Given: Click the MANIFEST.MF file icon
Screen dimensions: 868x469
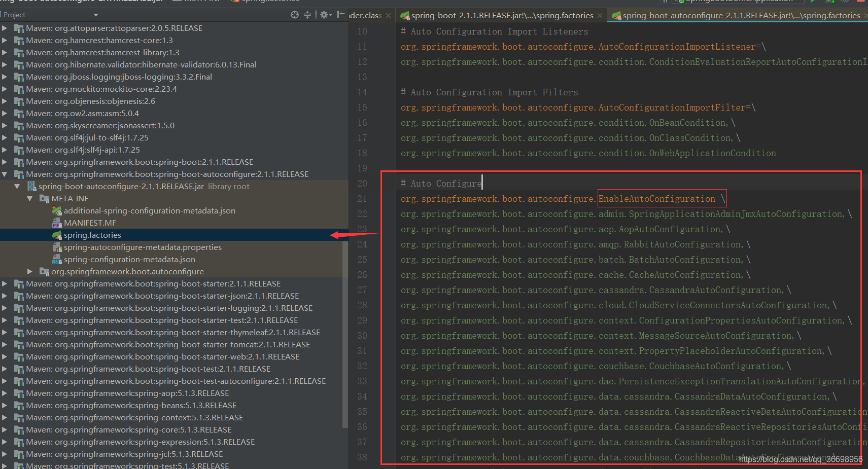Looking at the screenshot, I should (57, 223).
